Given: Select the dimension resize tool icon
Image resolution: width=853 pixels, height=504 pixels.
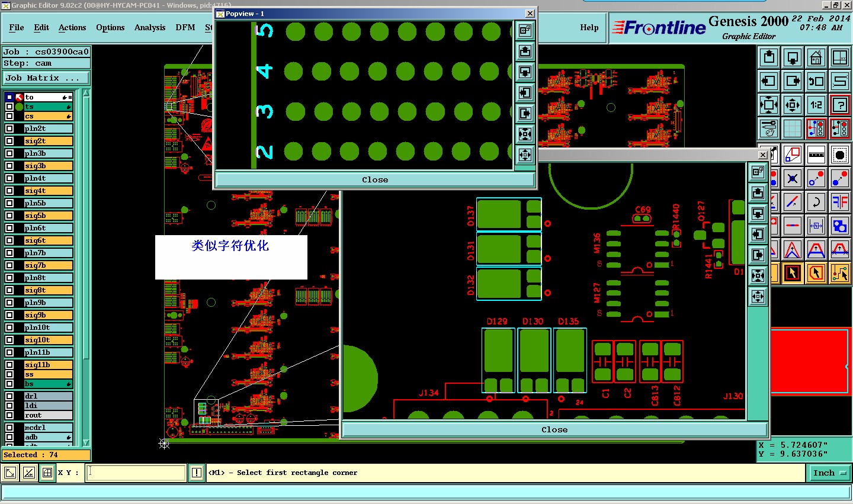Looking at the screenshot, I should click(816, 226).
